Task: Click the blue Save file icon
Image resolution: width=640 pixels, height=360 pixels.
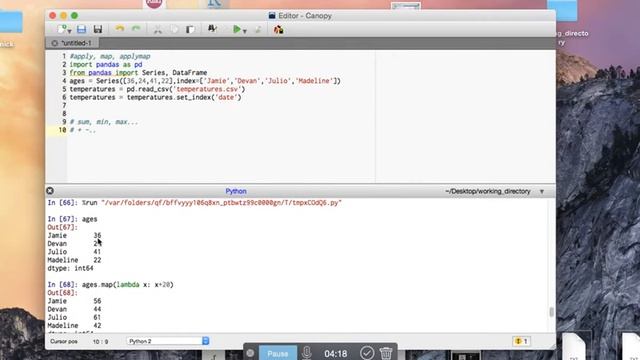Action: pyautogui.click(x=81, y=29)
